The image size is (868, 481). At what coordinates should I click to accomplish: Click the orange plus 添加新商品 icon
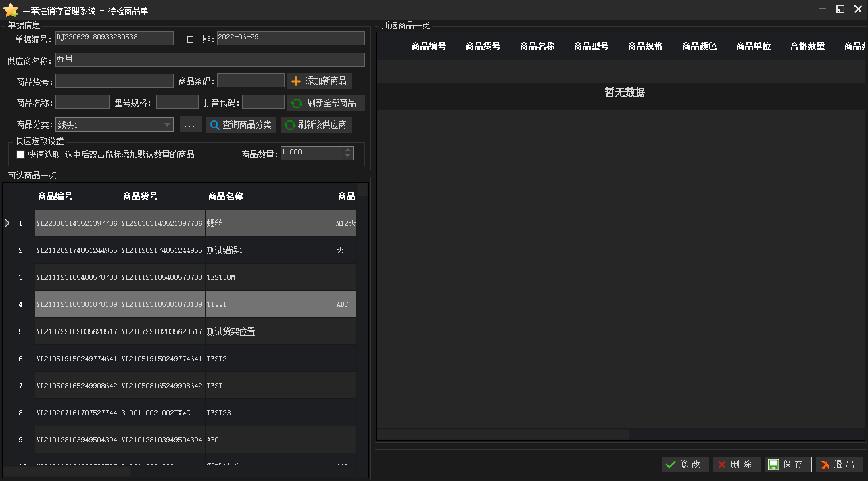pyautogui.click(x=296, y=81)
